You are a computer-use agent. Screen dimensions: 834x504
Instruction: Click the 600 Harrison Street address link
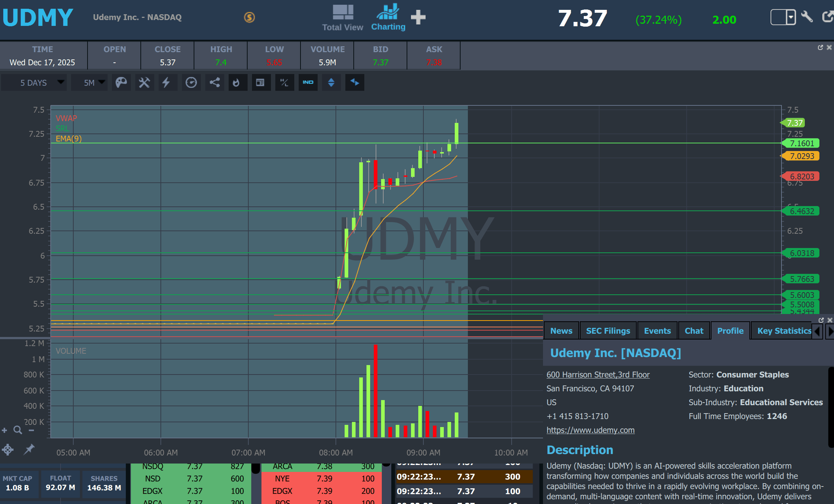click(598, 375)
